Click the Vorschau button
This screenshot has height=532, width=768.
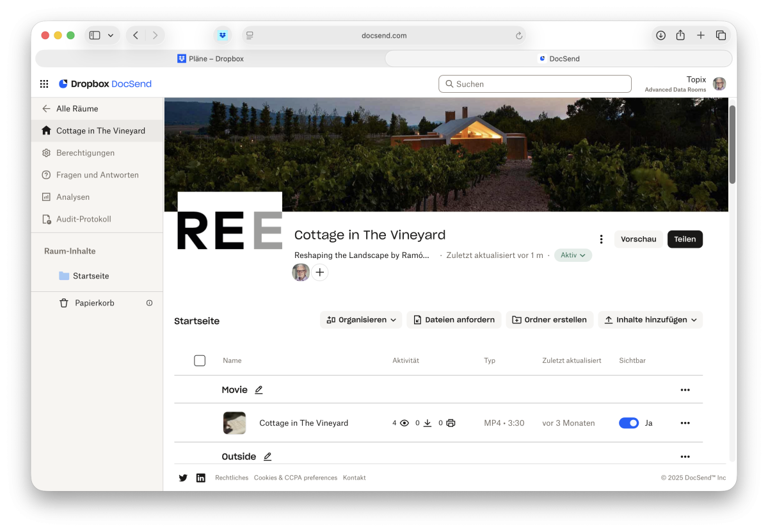(639, 239)
